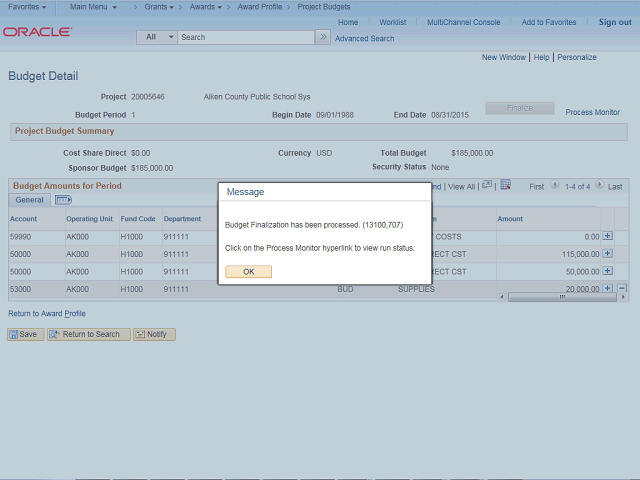Click Add to Favorites
This screenshot has width=640, height=480.
tap(549, 22)
